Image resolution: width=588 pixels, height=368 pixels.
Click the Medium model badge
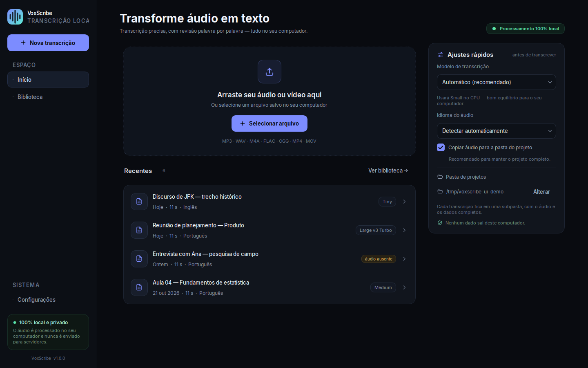(x=383, y=287)
